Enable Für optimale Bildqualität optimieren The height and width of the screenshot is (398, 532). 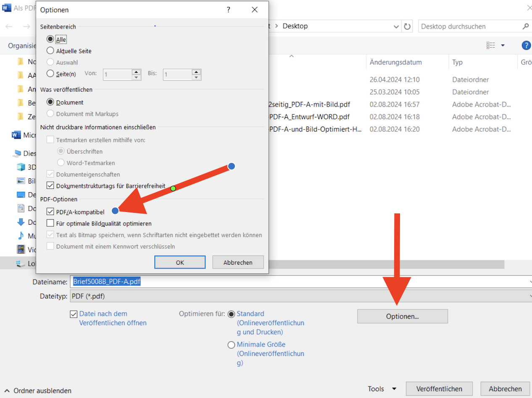(x=50, y=223)
